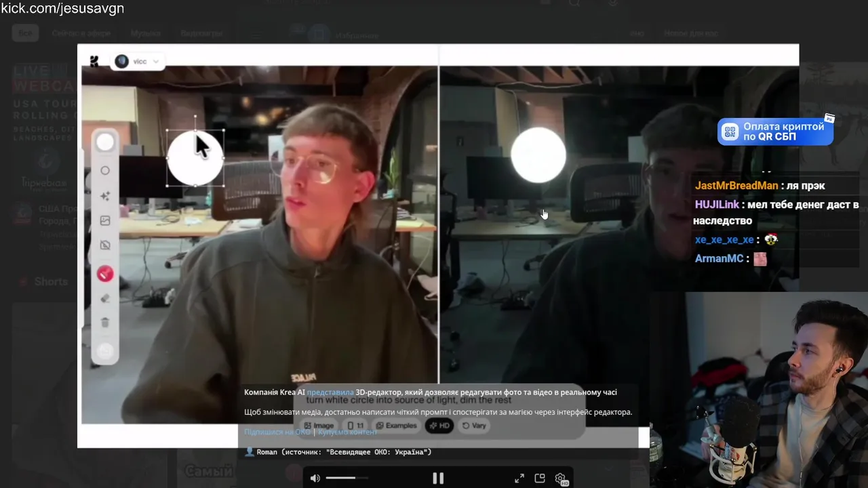Select the Видеоигры tab in background page
The height and width of the screenshot is (488, 868).
201,33
